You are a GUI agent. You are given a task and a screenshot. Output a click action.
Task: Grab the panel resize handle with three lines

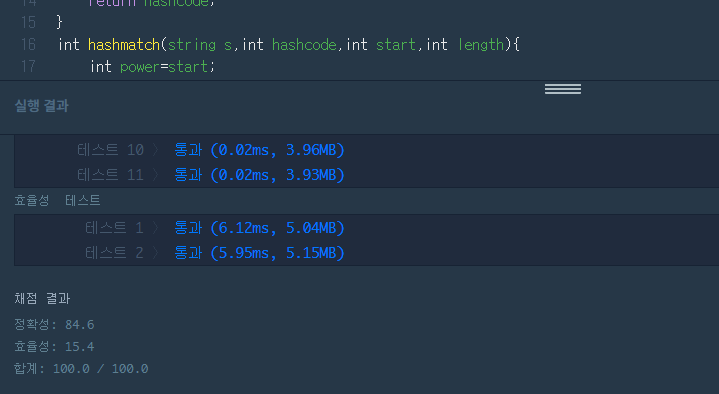[563, 89]
